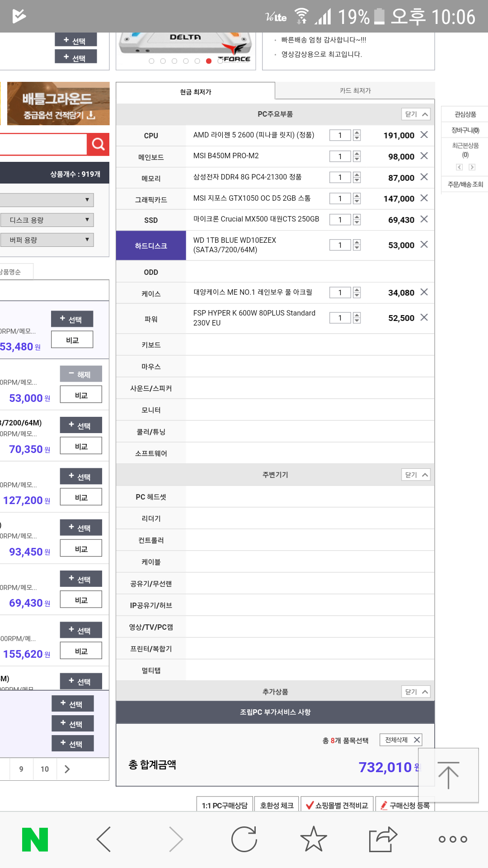Remove the CPU item with its X icon

(x=424, y=135)
